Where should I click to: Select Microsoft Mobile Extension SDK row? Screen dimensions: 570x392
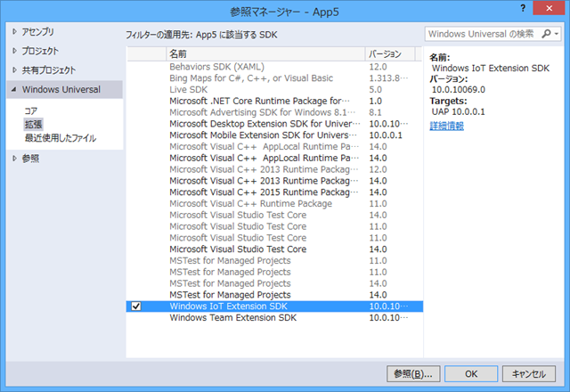coord(256,135)
